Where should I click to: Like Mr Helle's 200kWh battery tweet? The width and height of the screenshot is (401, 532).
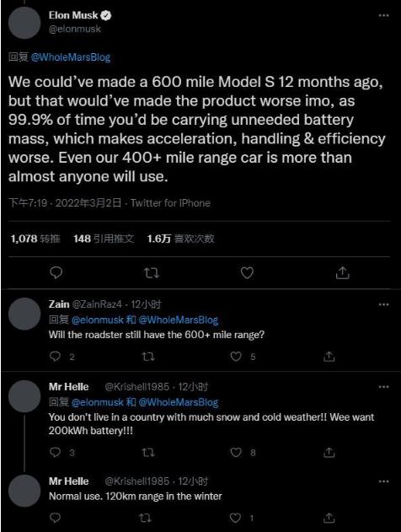[236, 452]
